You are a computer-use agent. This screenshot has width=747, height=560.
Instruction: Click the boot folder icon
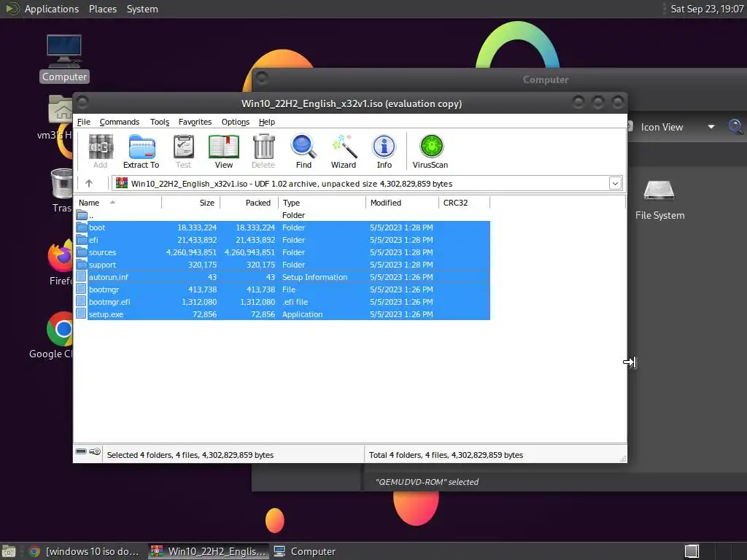click(82, 227)
